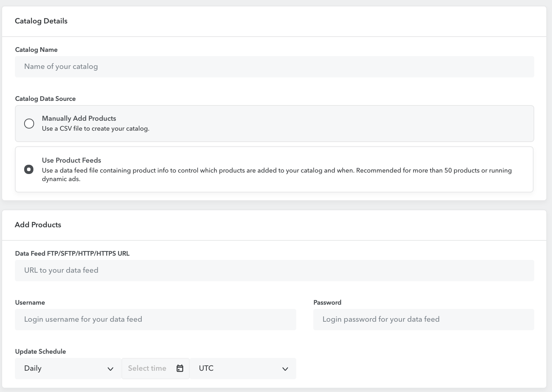Click the Catalog Details section heading
This screenshot has height=392, width=552.
[x=41, y=21]
